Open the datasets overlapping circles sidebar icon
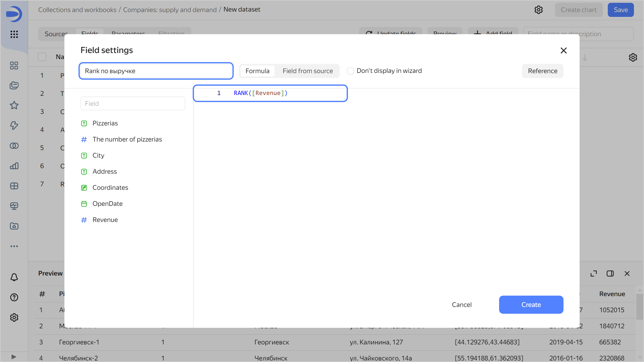644x362 pixels. tap(14, 146)
